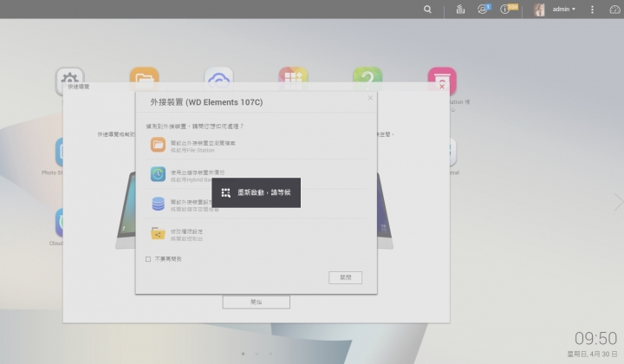Screen dimensions: 624x364
Task: Select the first desktop page dot
Action: click(244, 354)
